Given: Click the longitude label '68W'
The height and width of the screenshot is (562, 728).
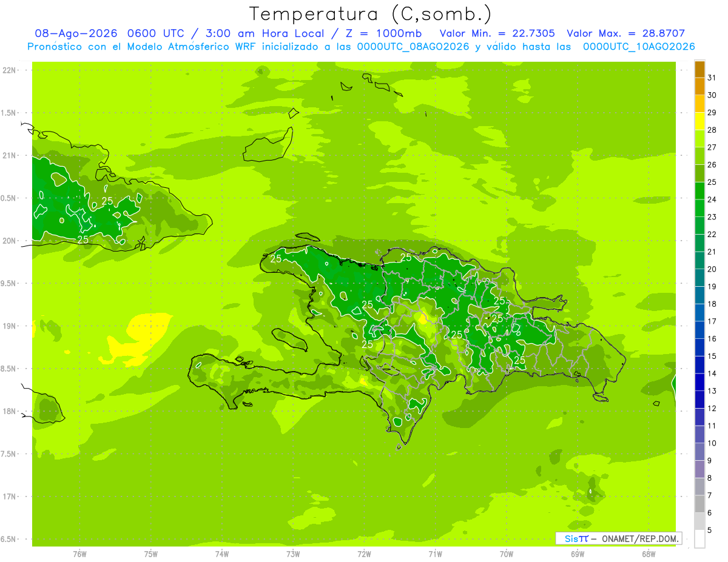Looking at the screenshot, I should pos(649,554).
